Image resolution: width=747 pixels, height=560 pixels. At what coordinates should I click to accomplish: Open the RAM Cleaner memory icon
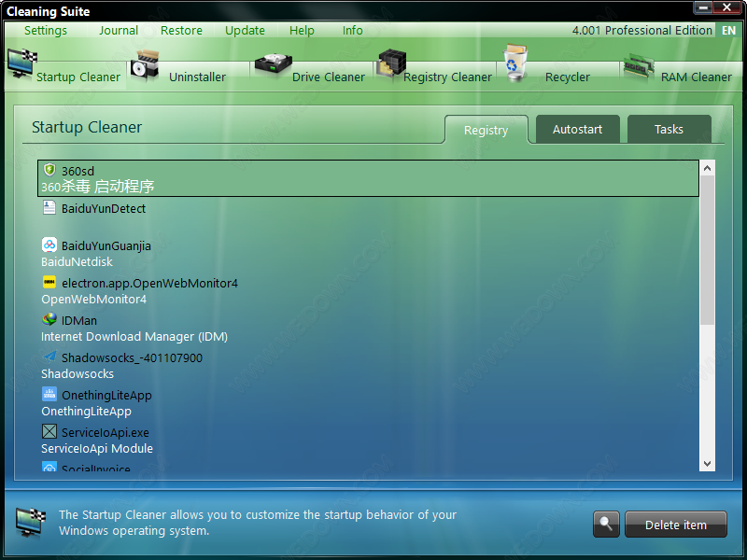[639, 67]
